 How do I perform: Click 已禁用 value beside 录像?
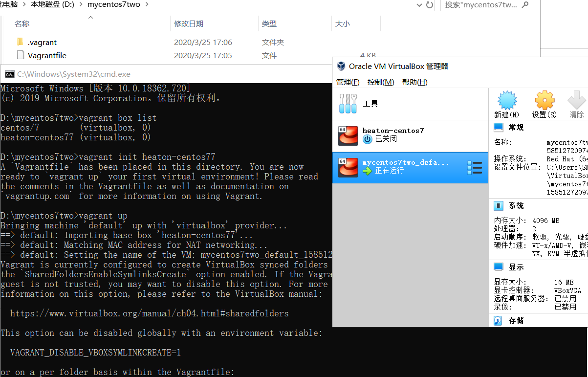tap(565, 307)
